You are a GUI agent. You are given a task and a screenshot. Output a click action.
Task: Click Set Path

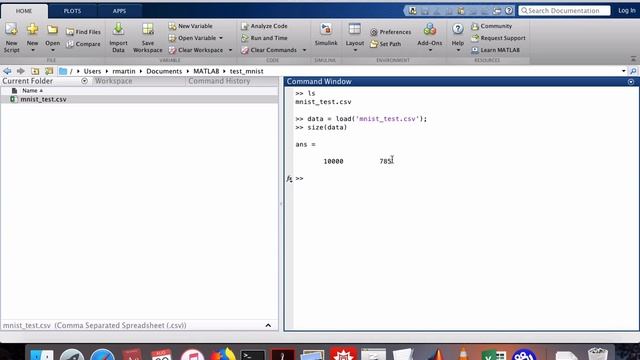pyautogui.click(x=385, y=44)
